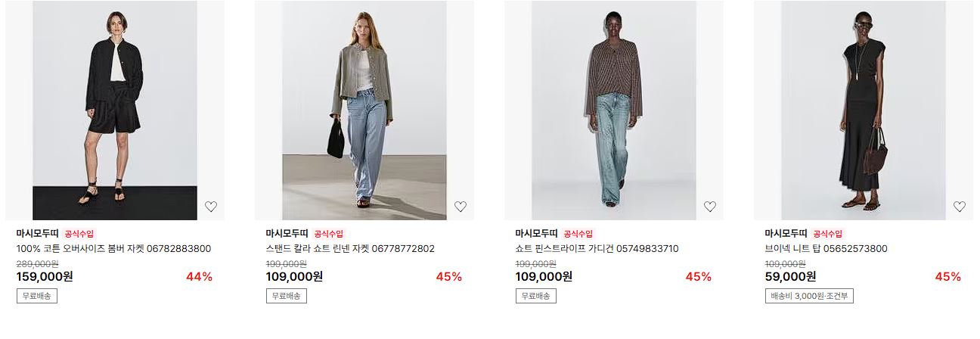The image size is (980, 339).
Task: Open the short linen jacket product photo
Action: [x=364, y=110]
